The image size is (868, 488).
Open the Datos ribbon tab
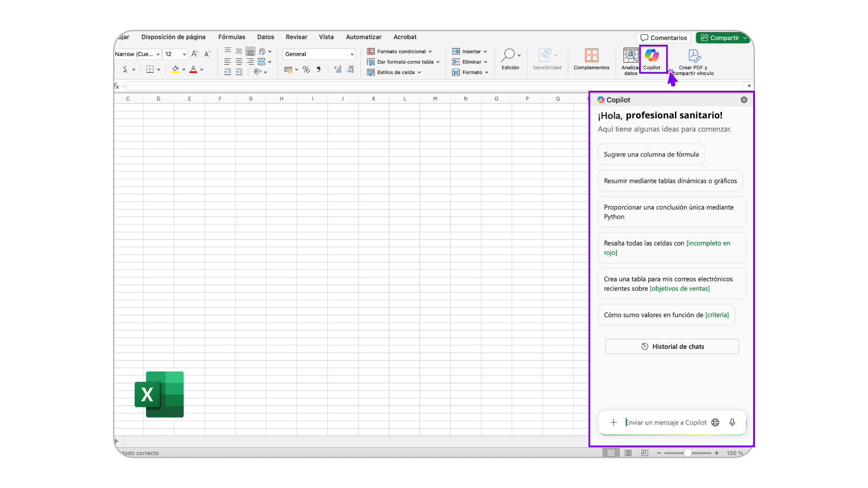click(265, 37)
